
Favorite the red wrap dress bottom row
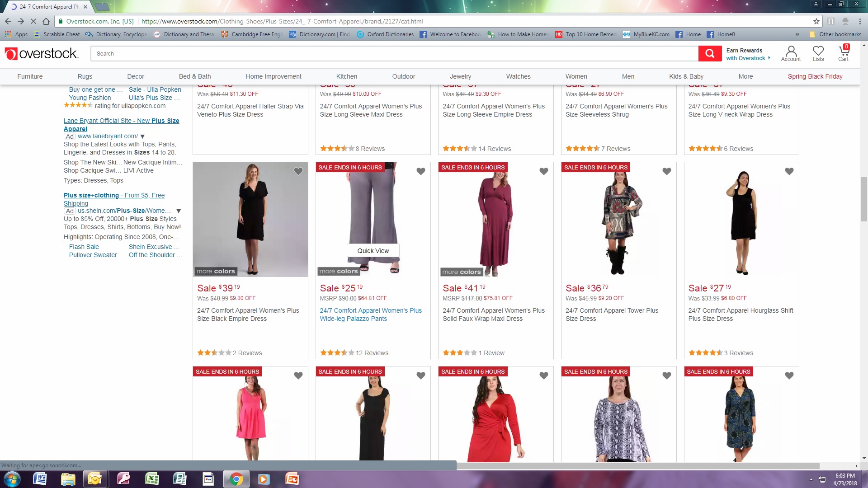[544, 375]
